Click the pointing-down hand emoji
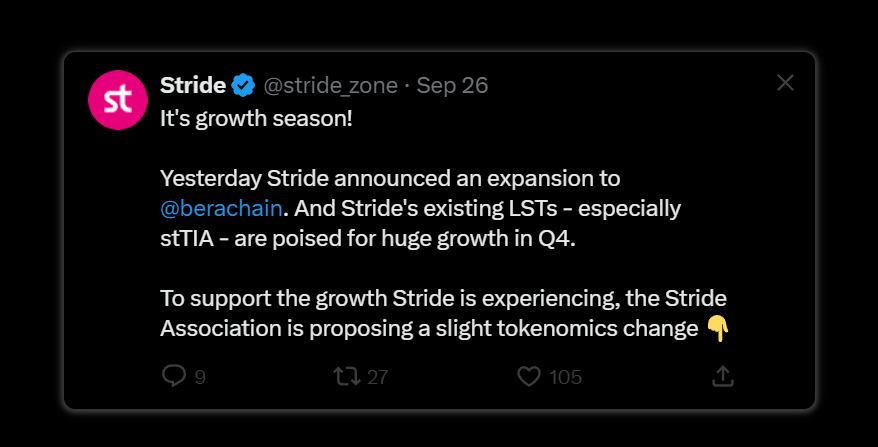Screen dimensions: 878x447 pos(718,328)
